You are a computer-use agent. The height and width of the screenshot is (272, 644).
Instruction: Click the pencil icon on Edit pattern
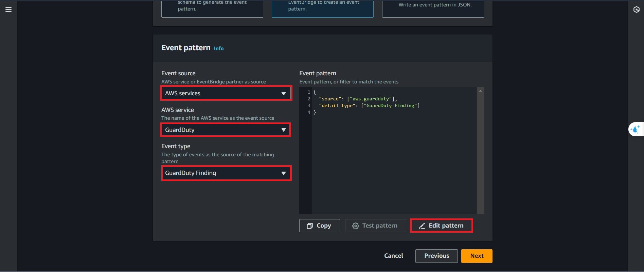point(422,226)
